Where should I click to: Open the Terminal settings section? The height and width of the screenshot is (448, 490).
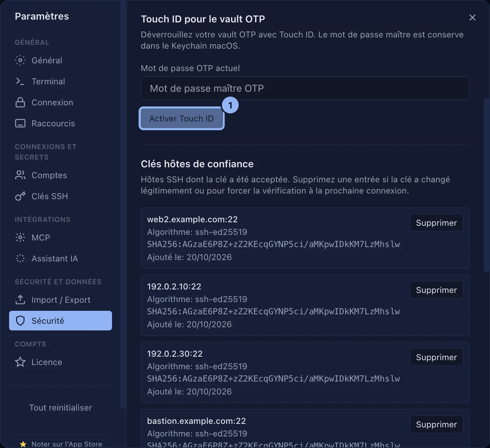click(61, 81)
